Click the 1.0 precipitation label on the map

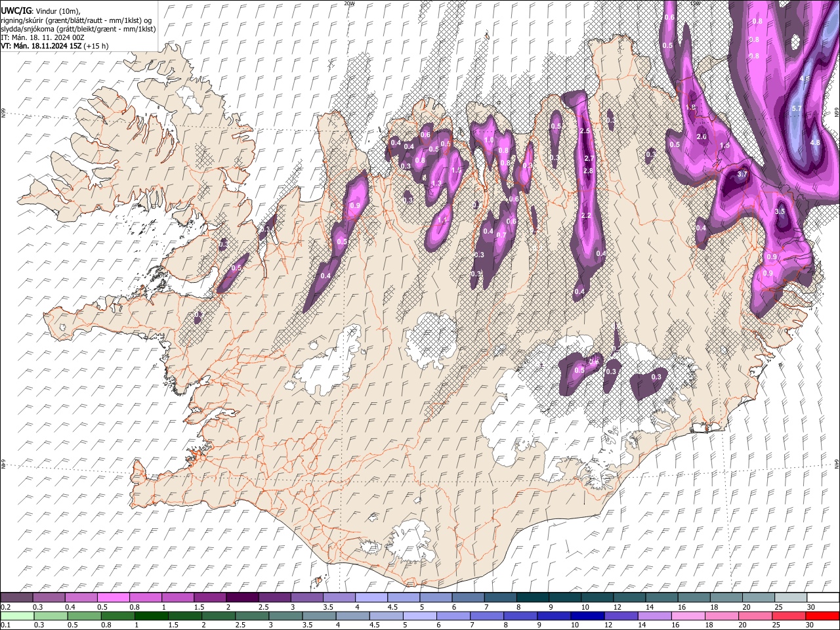[489, 140]
